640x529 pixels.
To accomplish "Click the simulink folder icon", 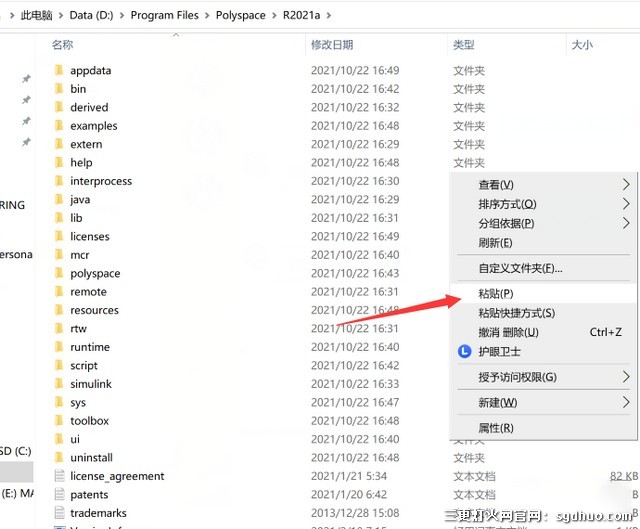I will click(x=59, y=384).
